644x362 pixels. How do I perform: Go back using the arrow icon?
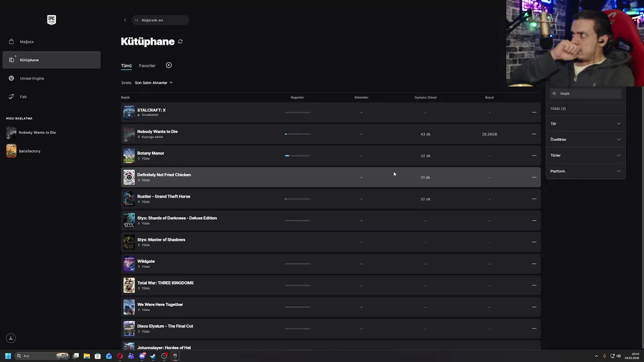click(x=125, y=20)
